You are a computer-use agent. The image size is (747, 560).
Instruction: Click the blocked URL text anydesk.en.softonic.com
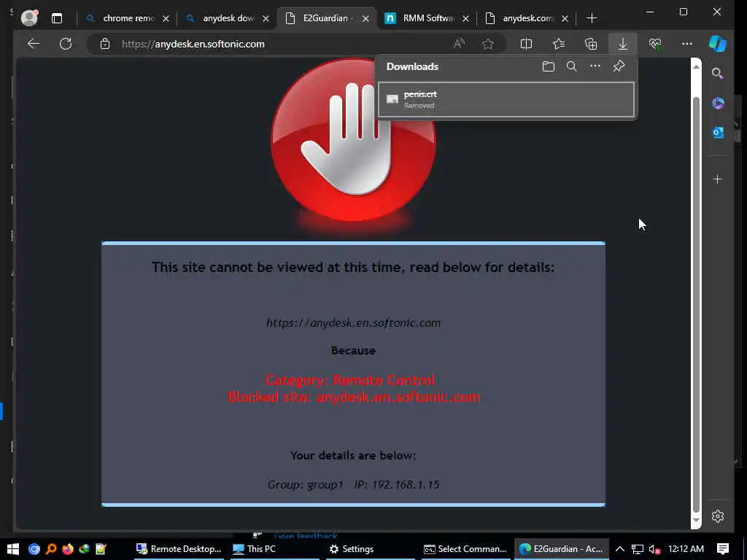click(353, 323)
